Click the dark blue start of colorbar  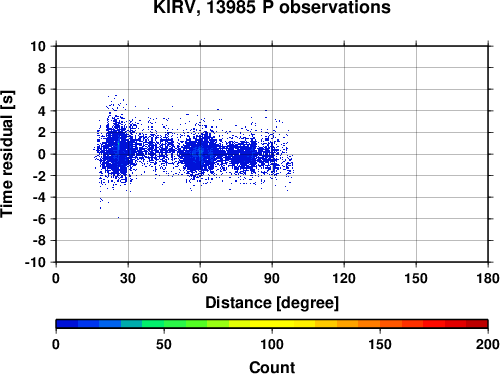[x=67, y=324]
